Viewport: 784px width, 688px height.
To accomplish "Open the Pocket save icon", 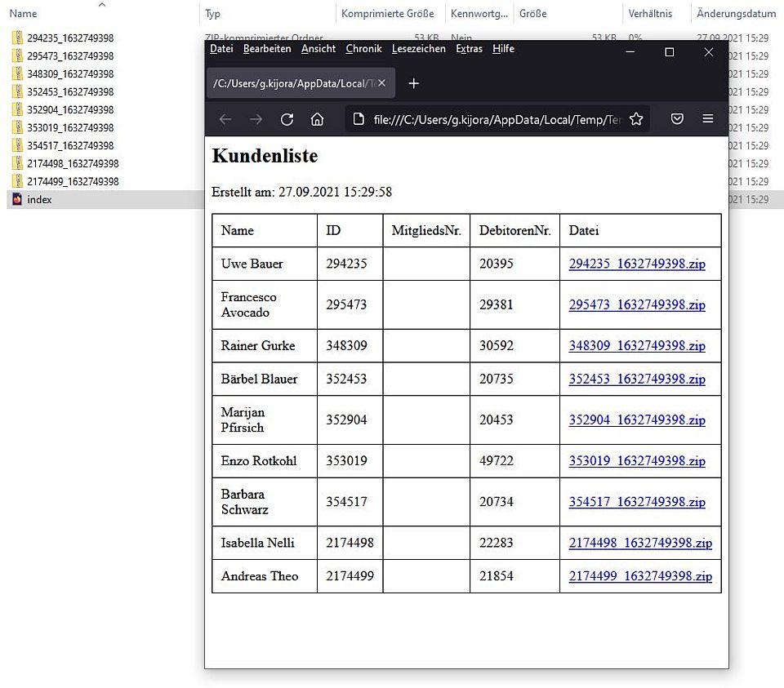I will click(x=677, y=119).
